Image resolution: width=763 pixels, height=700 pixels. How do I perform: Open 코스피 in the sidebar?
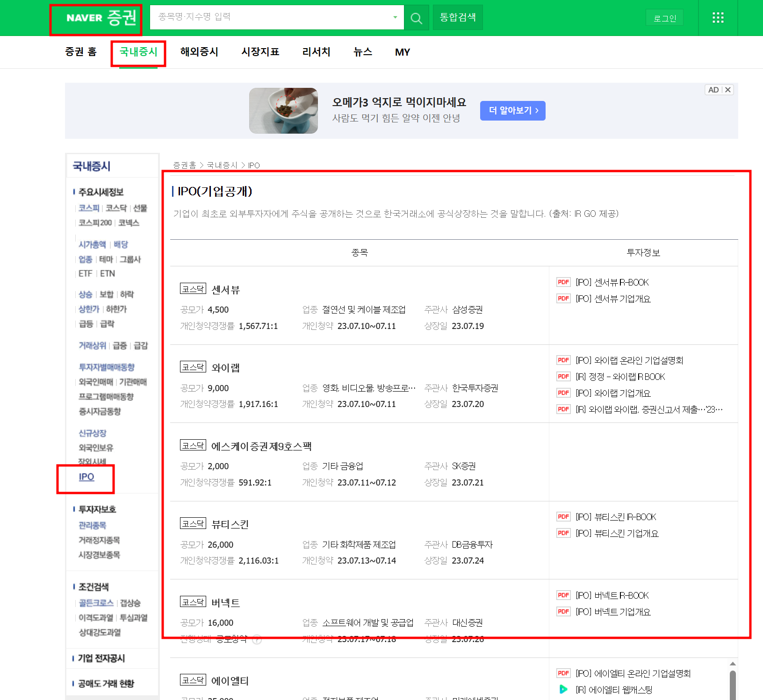click(x=89, y=208)
